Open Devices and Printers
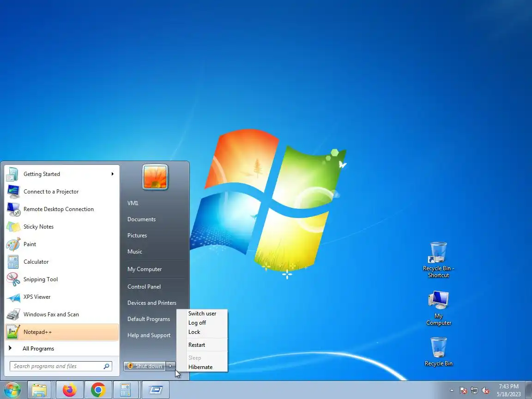The height and width of the screenshot is (399, 532). [x=151, y=303]
